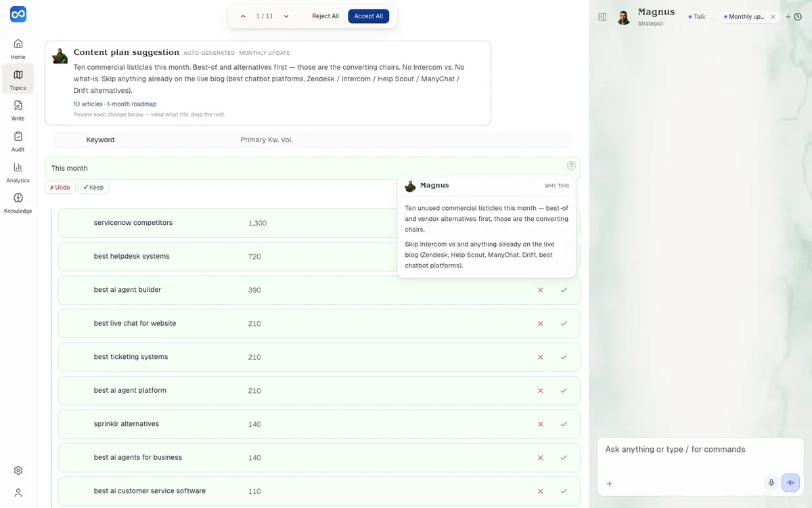Close the Monthly update tab

tap(773, 17)
